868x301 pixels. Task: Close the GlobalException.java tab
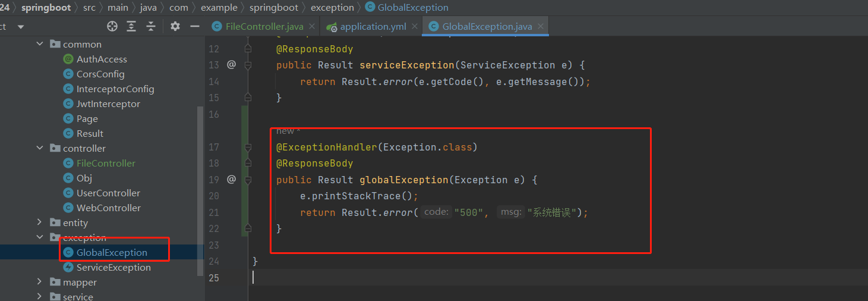point(540,27)
